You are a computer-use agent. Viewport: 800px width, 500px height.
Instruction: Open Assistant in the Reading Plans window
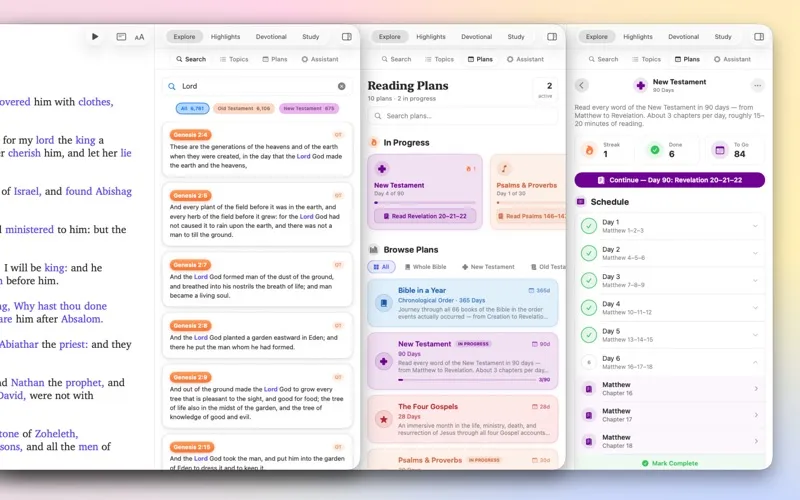point(525,59)
